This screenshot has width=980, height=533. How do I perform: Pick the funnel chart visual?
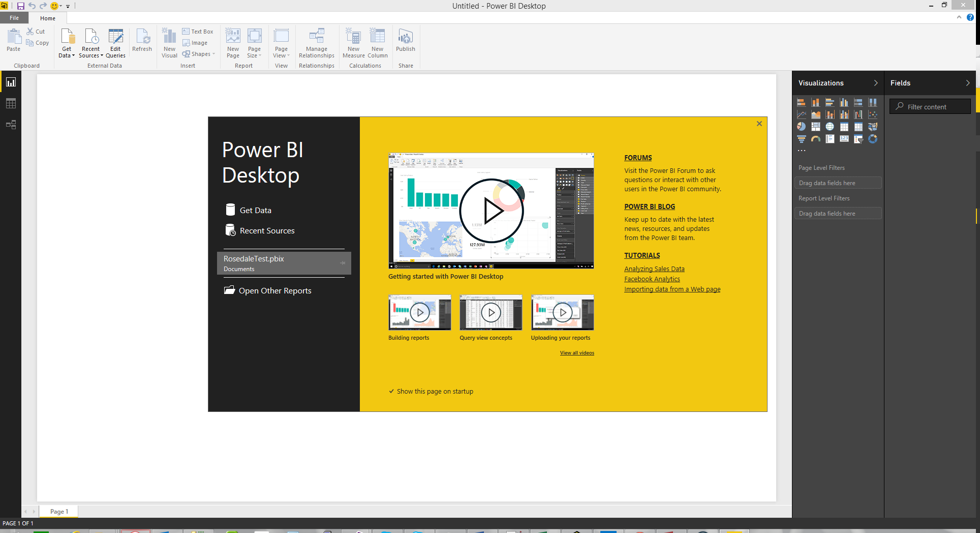pos(801,139)
